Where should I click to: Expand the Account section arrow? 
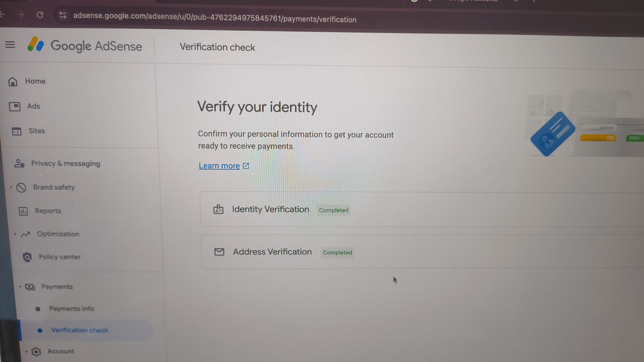tap(26, 351)
